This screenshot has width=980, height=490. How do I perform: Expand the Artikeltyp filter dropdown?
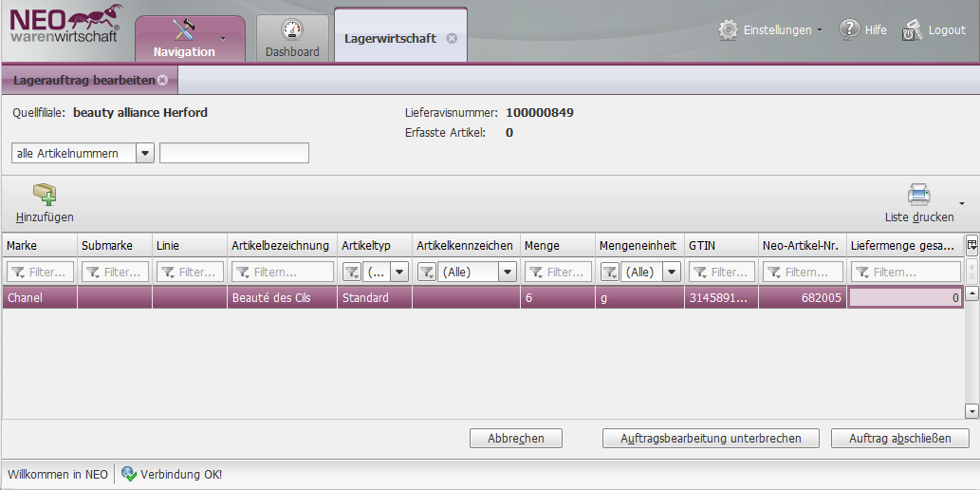(x=400, y=272)
